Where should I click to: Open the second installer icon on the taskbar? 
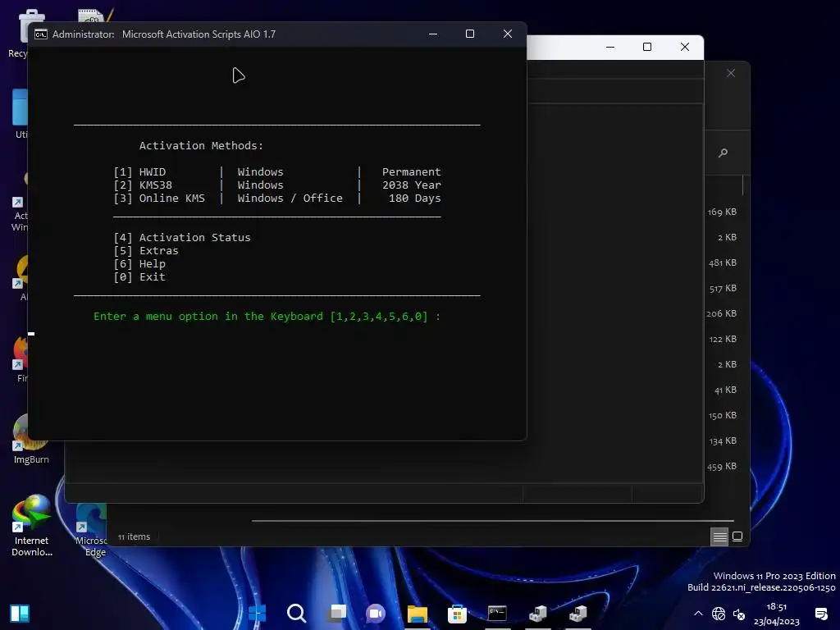point(578,613)
